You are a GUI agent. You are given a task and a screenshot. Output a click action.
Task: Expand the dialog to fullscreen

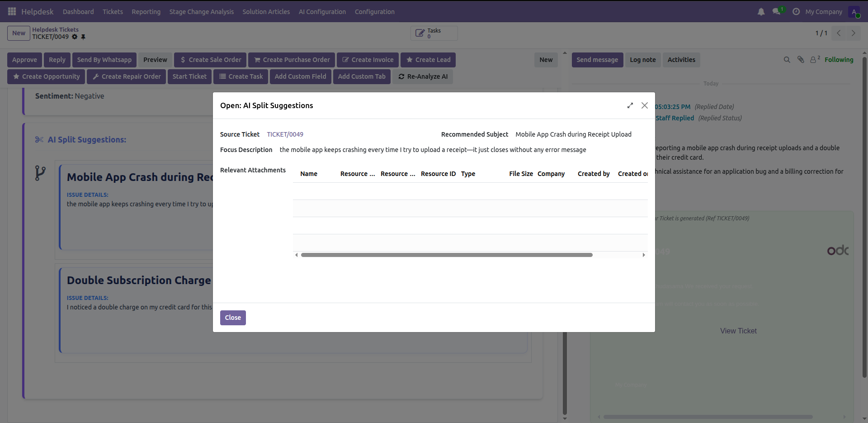click(x=630, y=105)
